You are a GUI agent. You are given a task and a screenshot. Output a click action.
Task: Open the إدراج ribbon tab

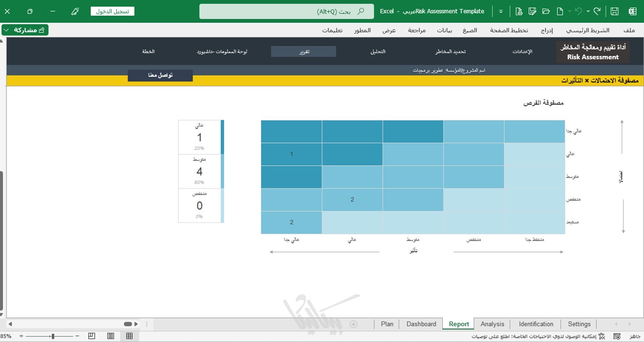click(547, 30)
